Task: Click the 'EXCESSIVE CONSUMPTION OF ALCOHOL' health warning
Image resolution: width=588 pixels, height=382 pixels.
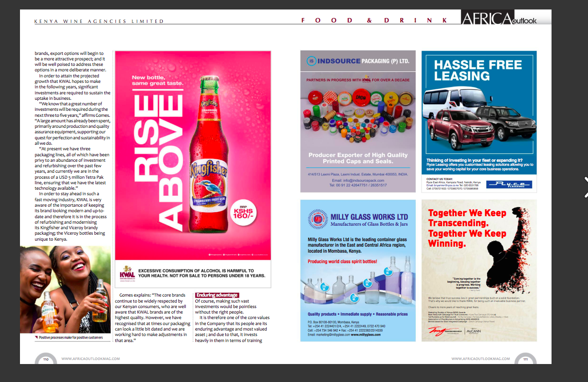Action: point(202,273)
